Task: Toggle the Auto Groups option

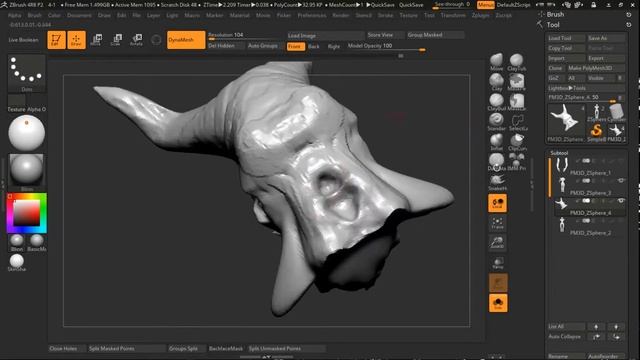Action: [x=263, y=46]
